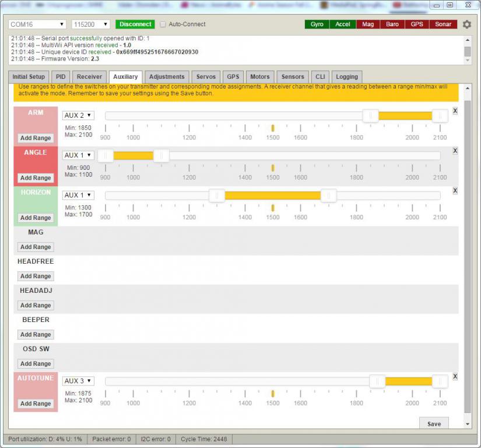Switch to the PID tab

[60, 77]
